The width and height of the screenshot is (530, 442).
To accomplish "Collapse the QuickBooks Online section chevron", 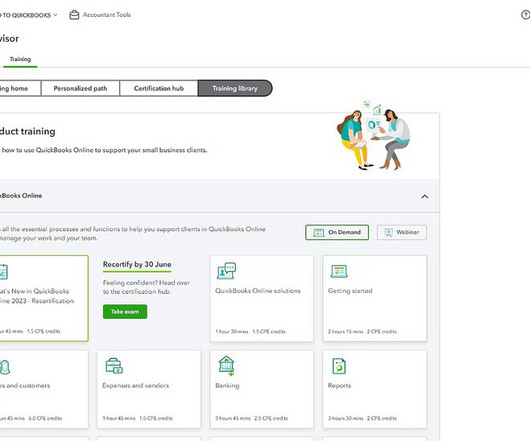I will (x=425, y=196).
